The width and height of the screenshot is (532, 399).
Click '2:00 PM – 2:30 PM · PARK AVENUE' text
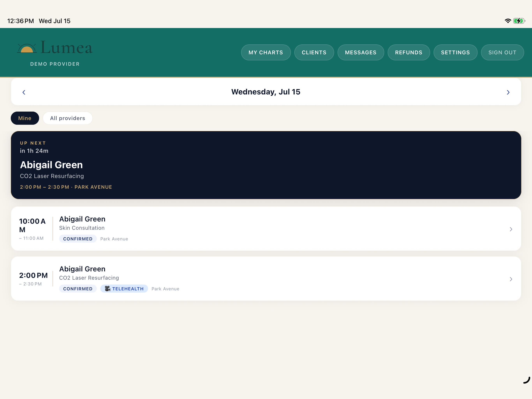[x=66, y=187]
